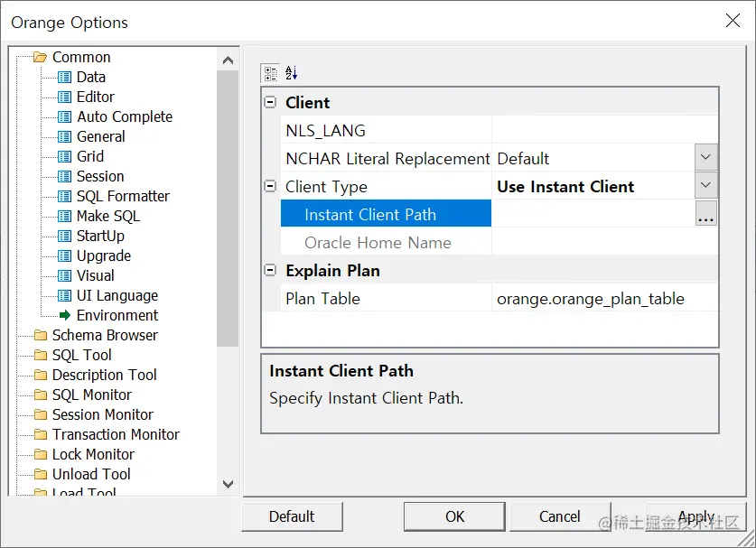Click the Make SQL page icon

coord(65,216)
